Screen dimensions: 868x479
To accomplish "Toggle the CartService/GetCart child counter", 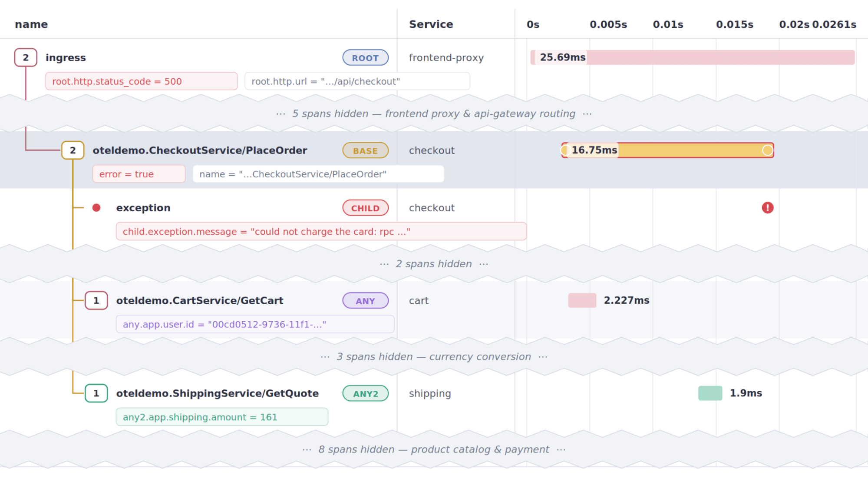I will [96, 300].
